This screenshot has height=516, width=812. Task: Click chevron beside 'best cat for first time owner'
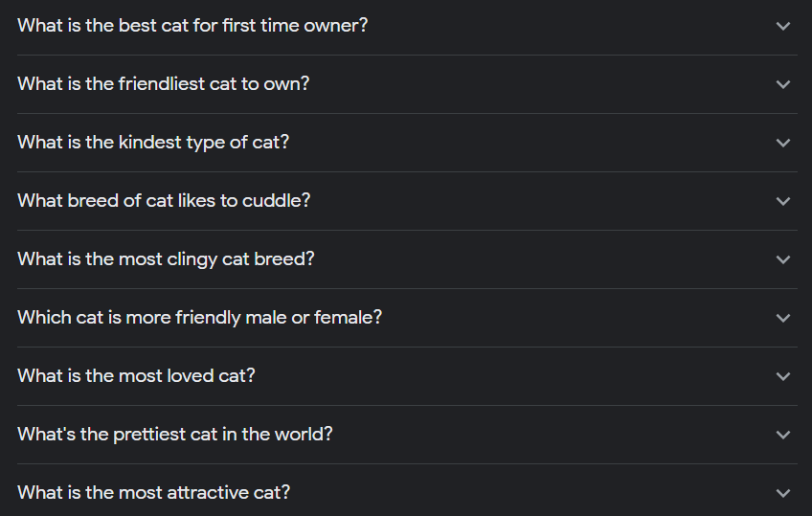point(783,26)
